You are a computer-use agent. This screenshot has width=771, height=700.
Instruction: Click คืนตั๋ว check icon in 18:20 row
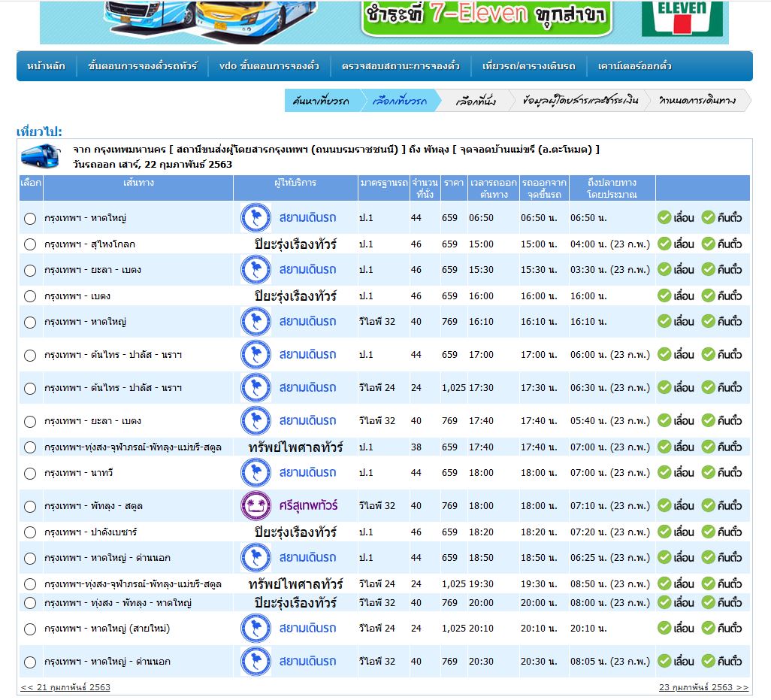point(708,532)
